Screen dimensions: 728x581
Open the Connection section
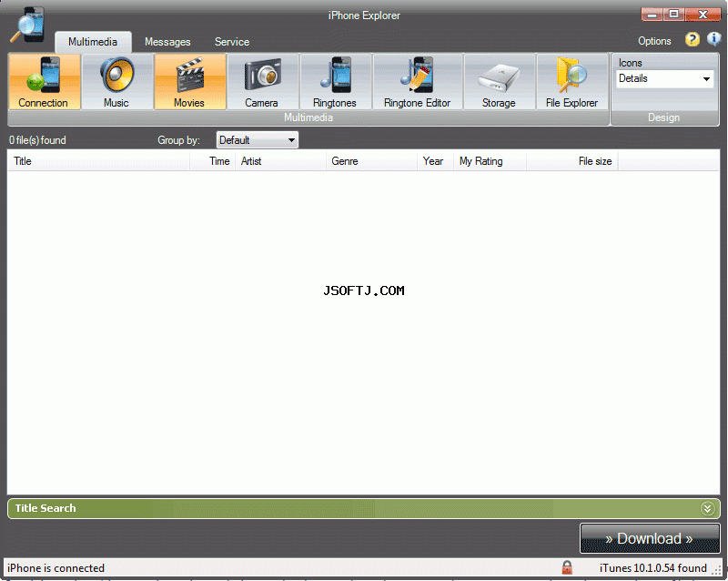point(45,82)
